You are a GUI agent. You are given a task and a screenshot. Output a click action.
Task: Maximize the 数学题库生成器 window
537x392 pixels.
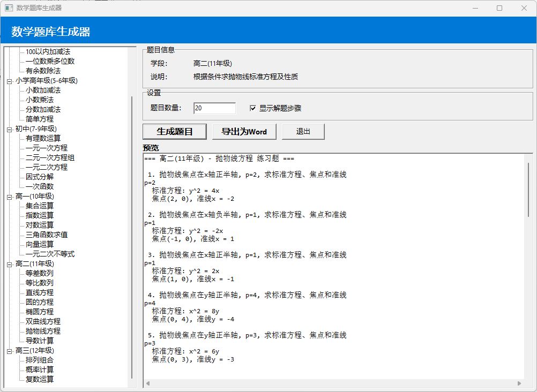(499, 8)
